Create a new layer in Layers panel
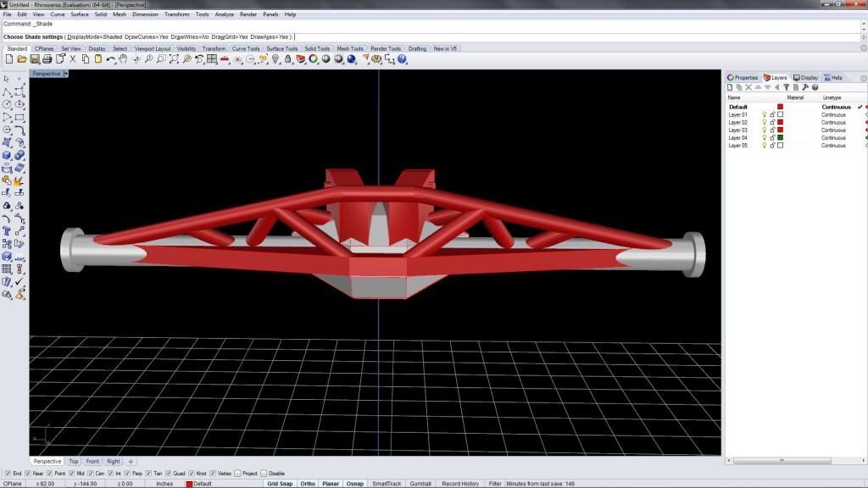Screen dimensions: 868x488 [x=730, y=87]
